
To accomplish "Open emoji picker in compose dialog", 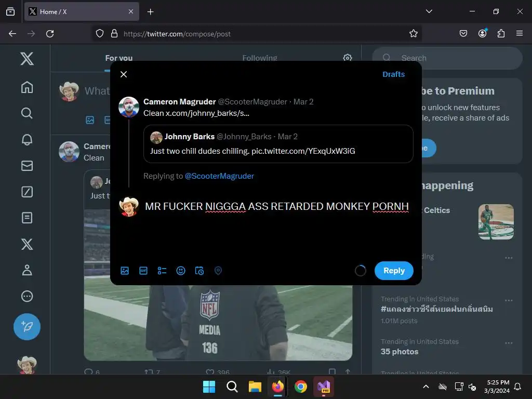I will [180, 270].
